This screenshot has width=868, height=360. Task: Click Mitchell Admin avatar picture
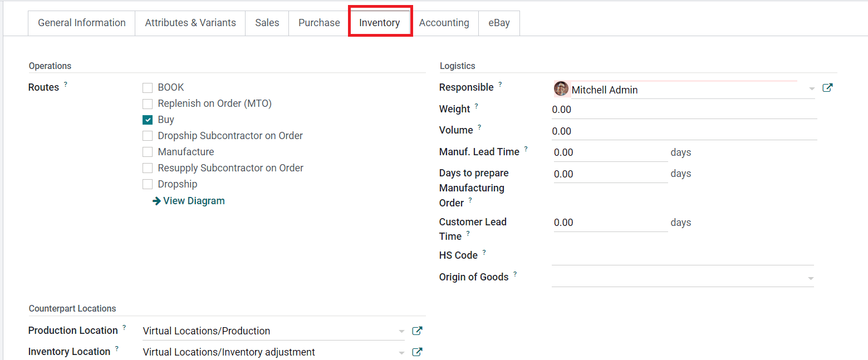click(x=561, y=89)
